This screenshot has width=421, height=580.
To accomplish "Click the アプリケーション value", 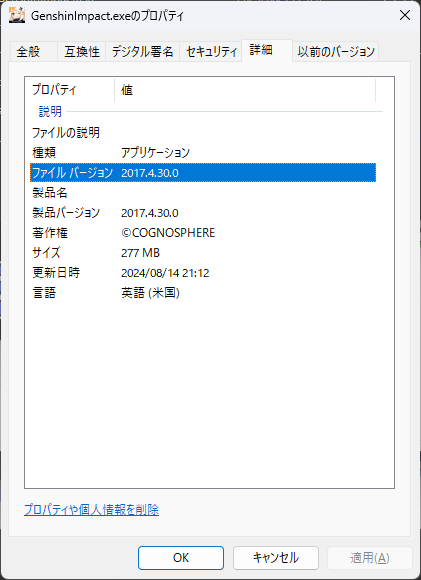I will tap(155, 152).
